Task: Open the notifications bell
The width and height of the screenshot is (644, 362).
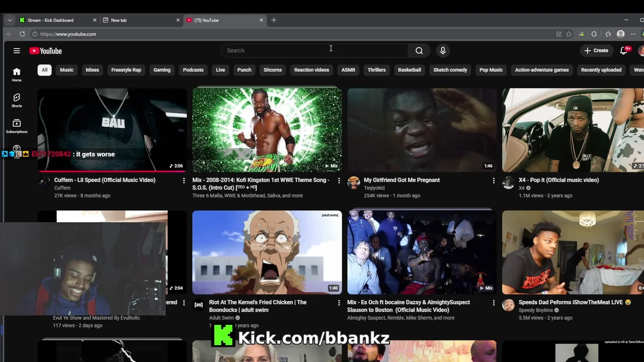Action: click(624, 50)
